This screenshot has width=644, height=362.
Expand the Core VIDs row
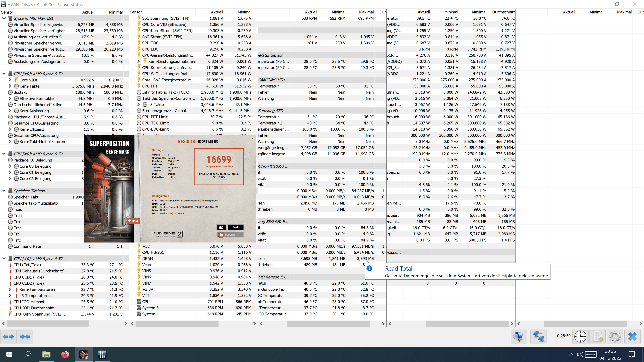coord(10,80)
